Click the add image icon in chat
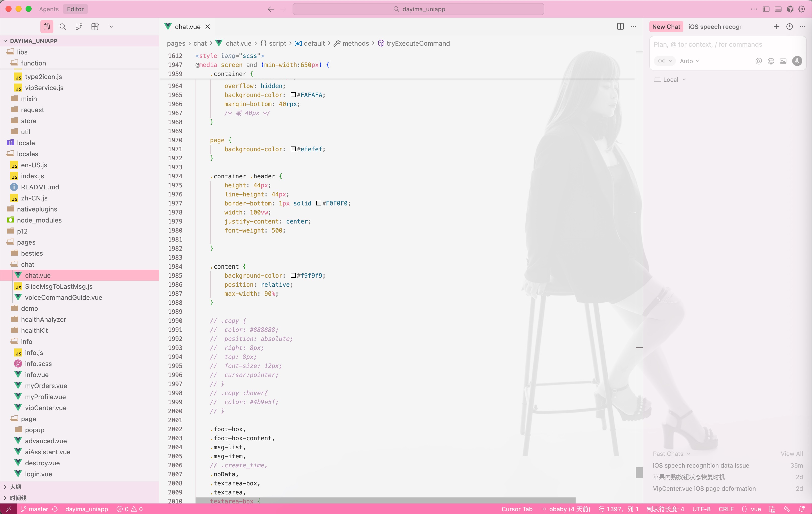This screenshot has width=812, height=514. coord(783,61)
